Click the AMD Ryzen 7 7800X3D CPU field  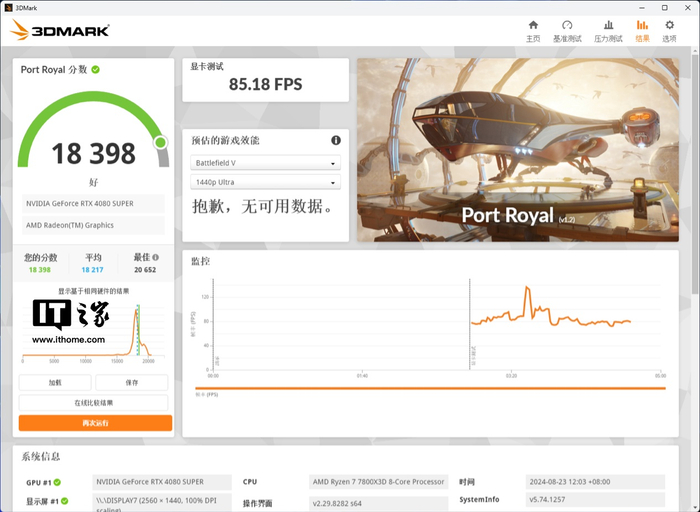pyautogui.click(x=378, y=482)
